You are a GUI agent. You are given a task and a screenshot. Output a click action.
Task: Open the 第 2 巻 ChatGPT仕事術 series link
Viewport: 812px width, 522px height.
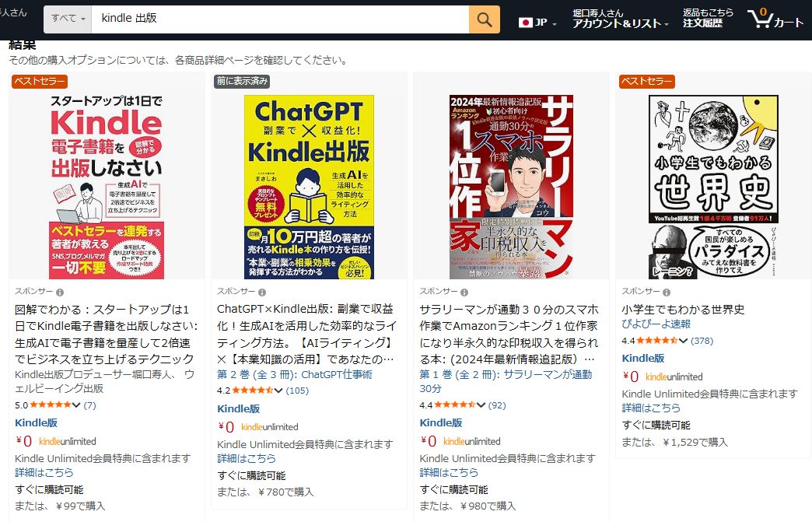click(x=294, y=374)
